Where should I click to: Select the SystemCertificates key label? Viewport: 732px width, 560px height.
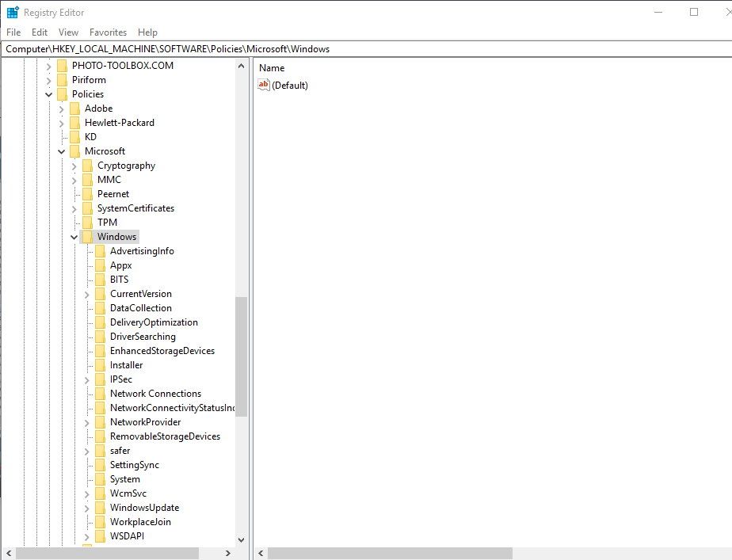click(135, 208)
